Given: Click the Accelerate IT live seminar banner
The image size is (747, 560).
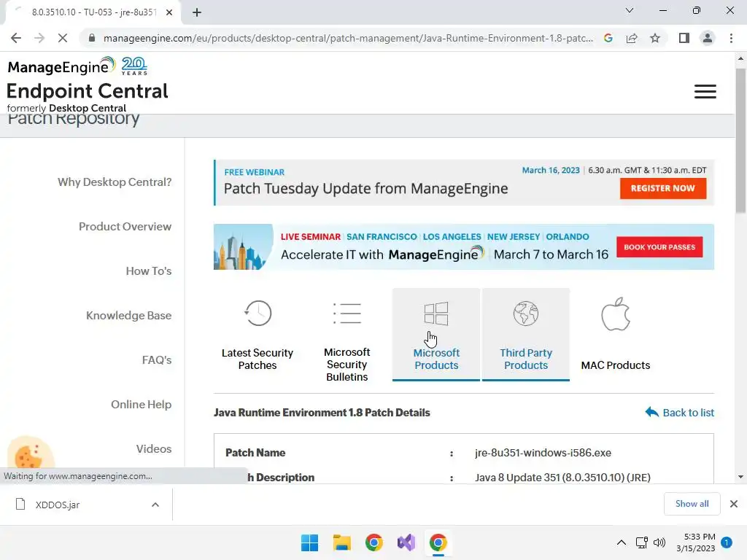Looking at the screenshot, I should pyautogui.click(x=463, y=246).
